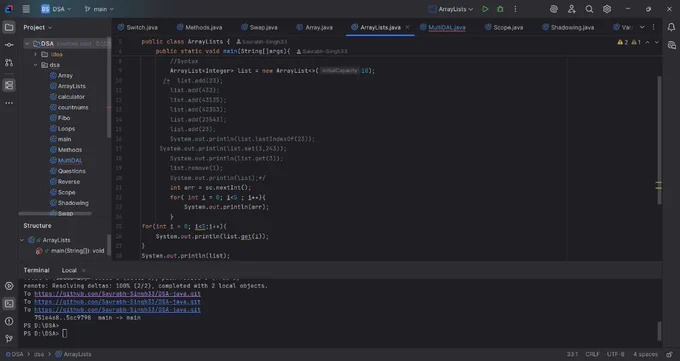Open the Code With Me user icon

(572, 9)
